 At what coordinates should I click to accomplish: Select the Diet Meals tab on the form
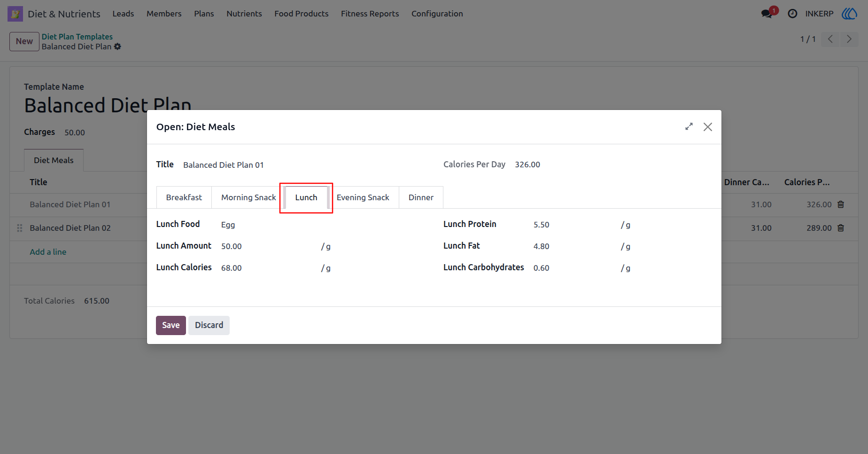tap(54, 160)
